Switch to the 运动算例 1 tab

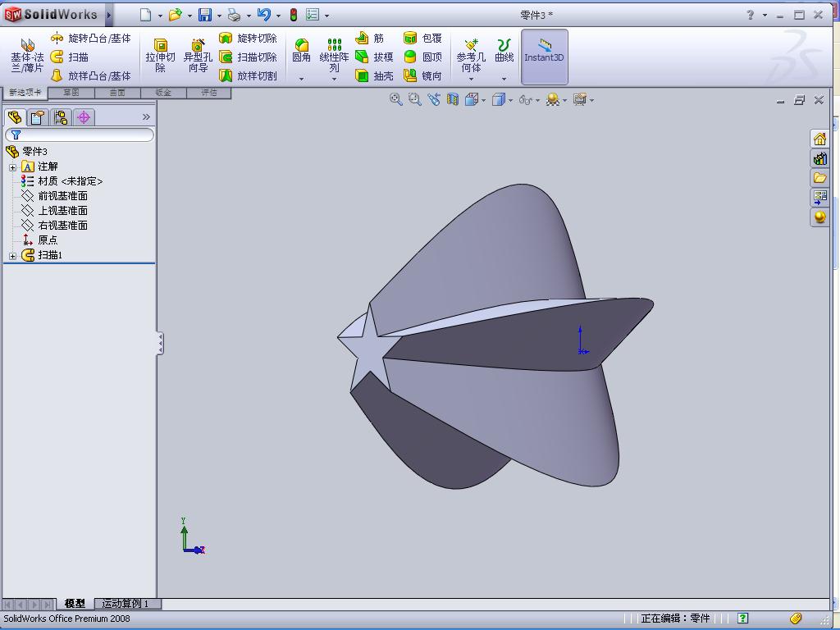tap(127, 604)
